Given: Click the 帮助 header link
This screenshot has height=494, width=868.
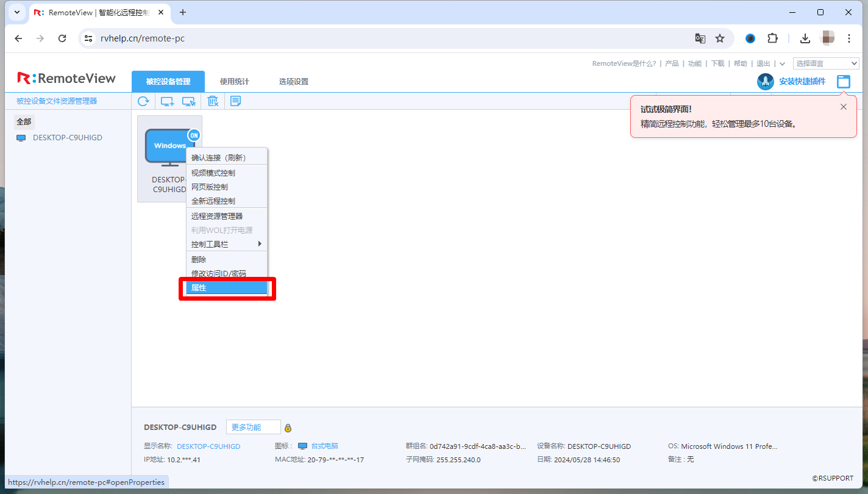Looking at the screenshot, I should point(741,63).
